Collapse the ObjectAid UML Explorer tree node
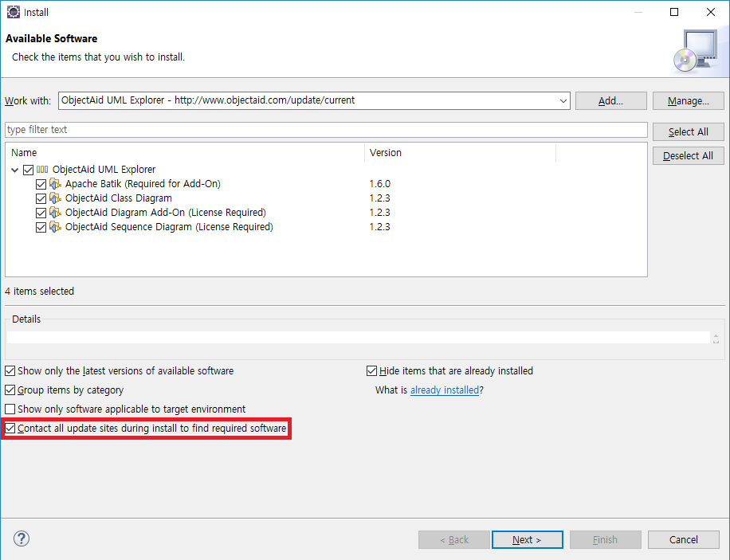This screenshot has width=730, height=560. [x=15, y=170]
